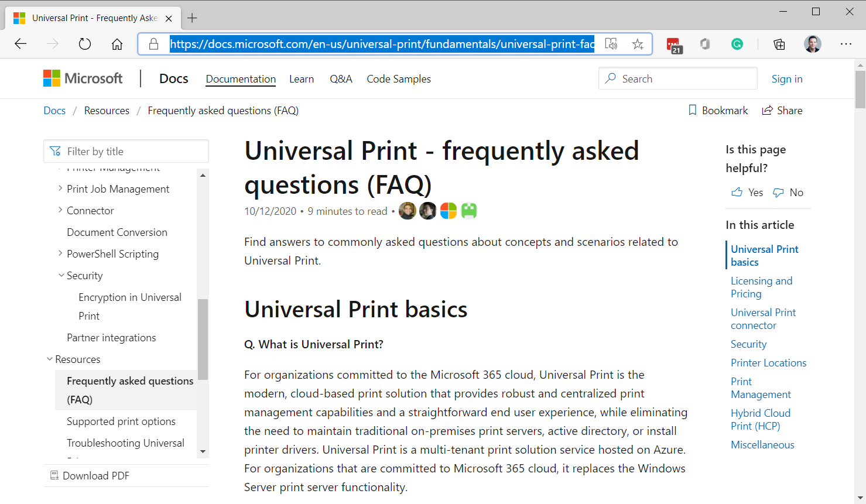
Task: Open Partner integrations in sidebar
Action: (x=111, y=337)
